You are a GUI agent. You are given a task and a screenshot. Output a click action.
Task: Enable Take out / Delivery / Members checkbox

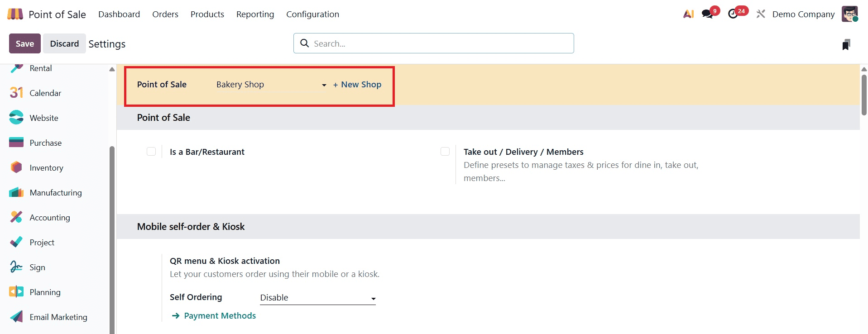pos(445,152)
